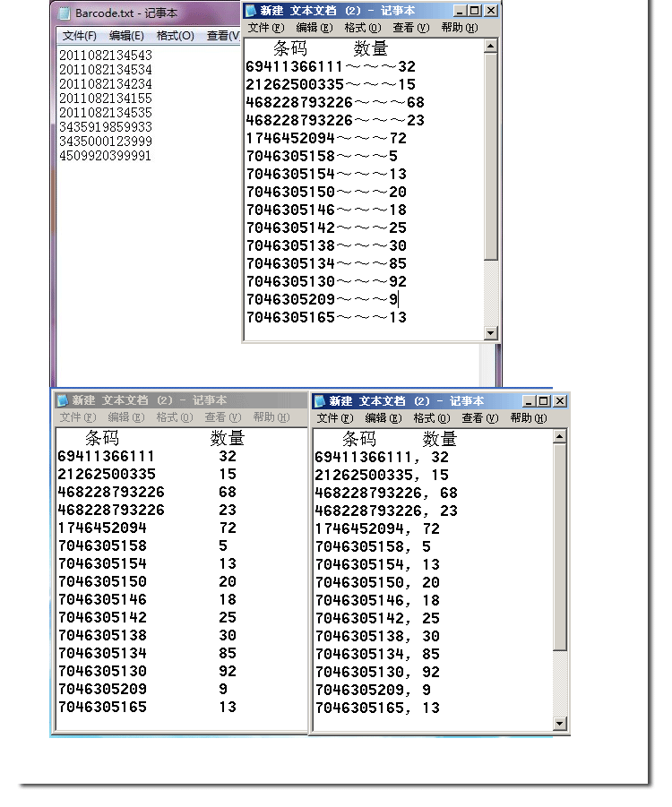Click scroll-up arrow in bottom-right Notepad
The height and width of the screenshot is (807, 672).
pos(560,437)
